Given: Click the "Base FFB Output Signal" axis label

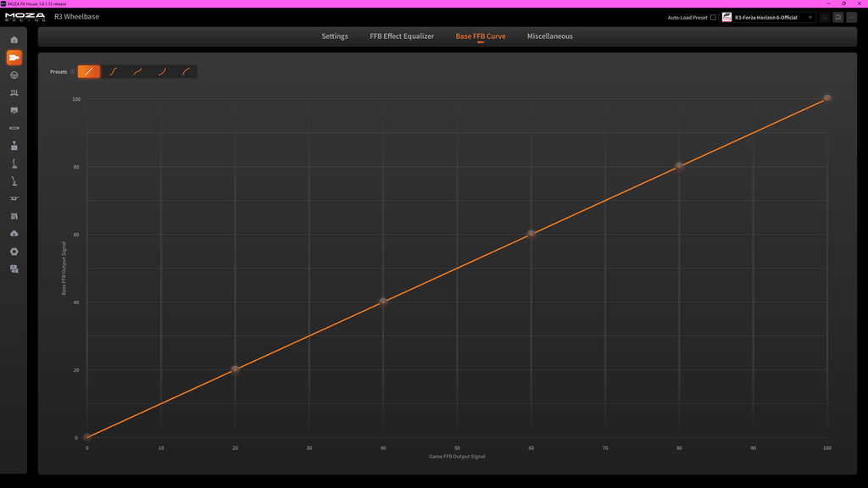Looking at the screenshot, I should 64,269.
